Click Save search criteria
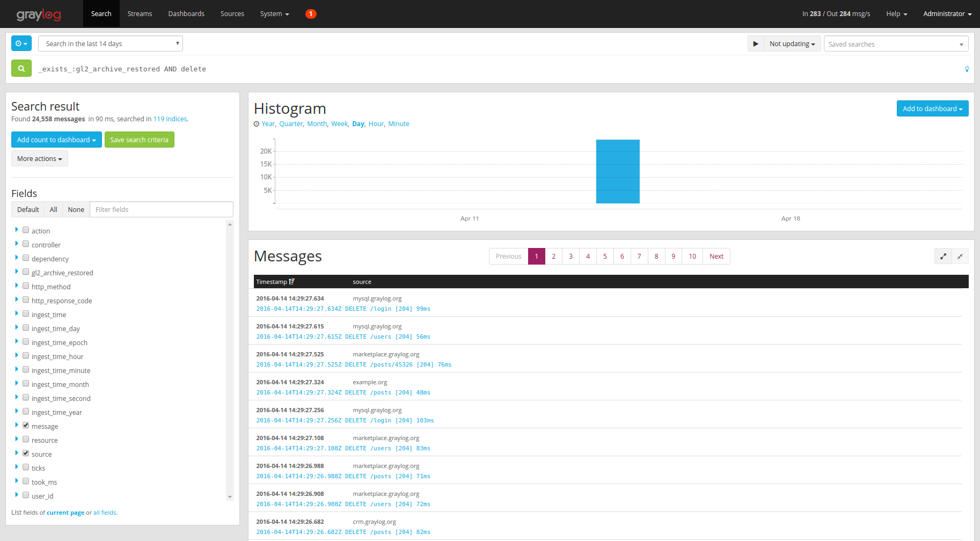Viewport: 980px width, 541px height. 139,140
